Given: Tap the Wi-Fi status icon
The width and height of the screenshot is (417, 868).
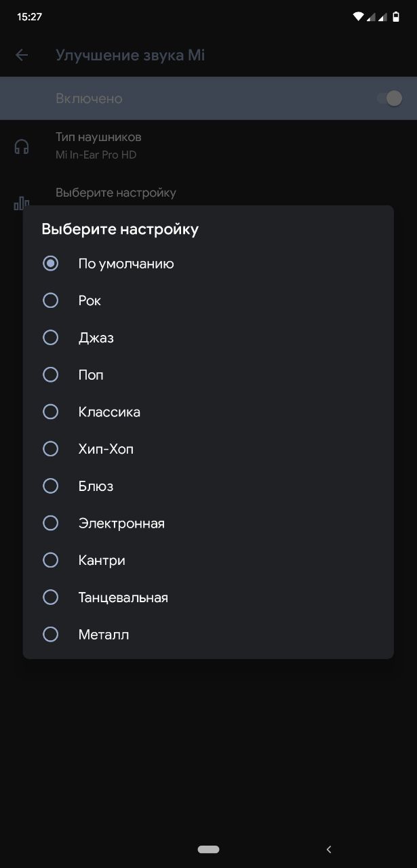Looking at the screenshot, I should [x=358, y=17].
